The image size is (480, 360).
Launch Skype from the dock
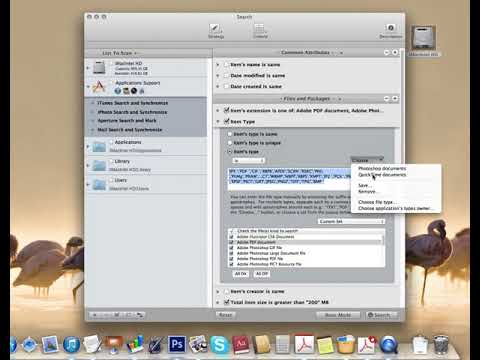[x=219, y=345]
